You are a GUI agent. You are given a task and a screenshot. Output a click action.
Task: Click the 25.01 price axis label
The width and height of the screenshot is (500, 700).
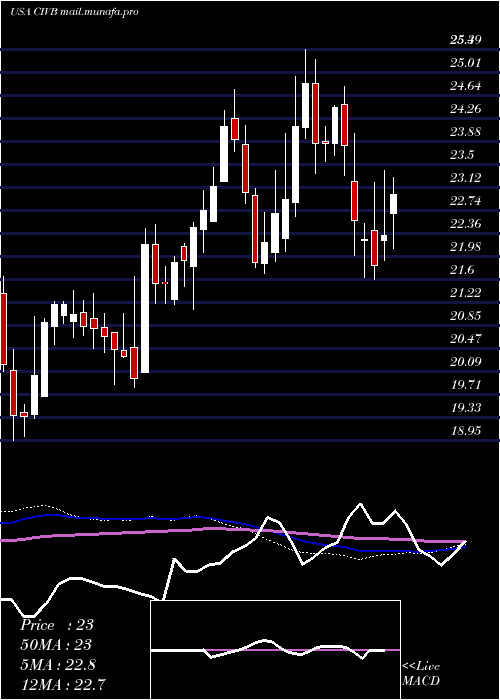465,62
